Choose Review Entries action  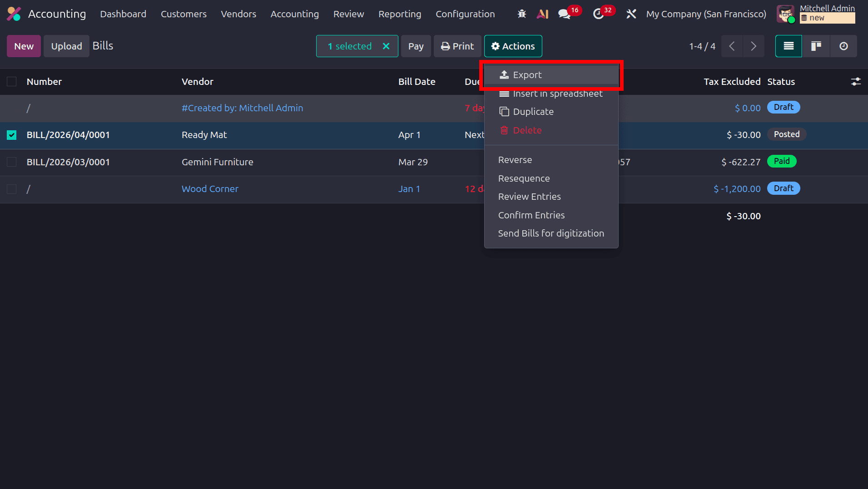click(551, 197)
